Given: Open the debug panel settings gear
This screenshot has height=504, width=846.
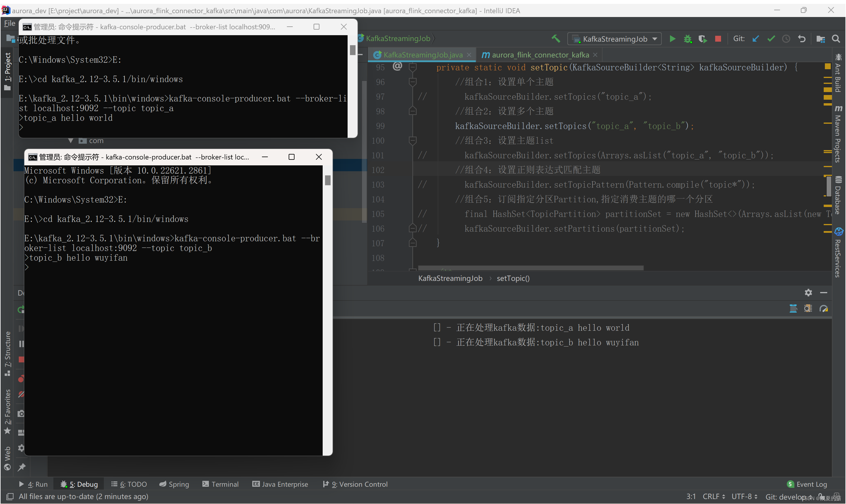Looking at the screenshot, I should (x=808, y=292).
